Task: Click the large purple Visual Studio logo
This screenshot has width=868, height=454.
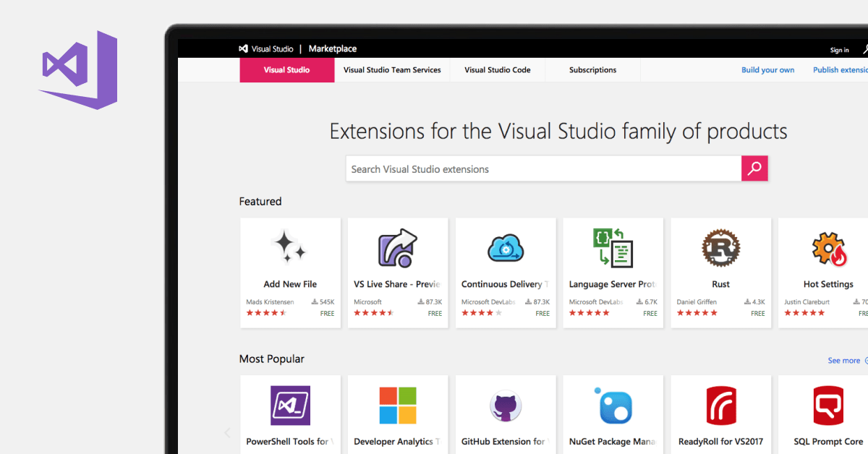Action: 78,70
